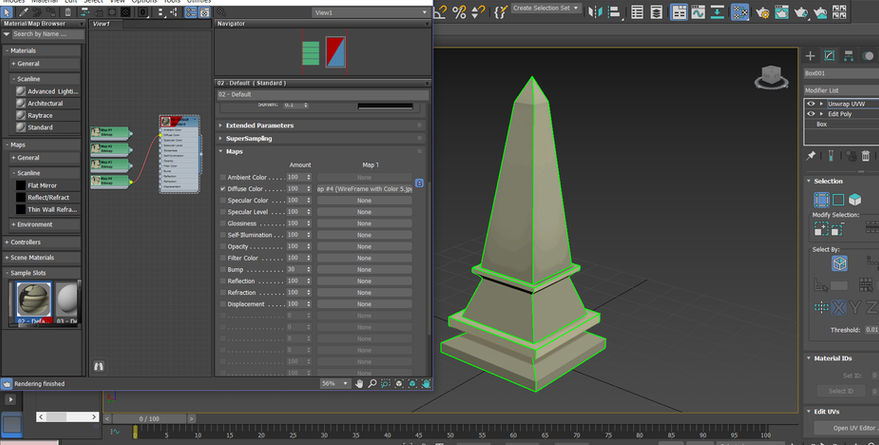
Task: Expand the SuperSampling rollout
Action: [x=249, y=138]
